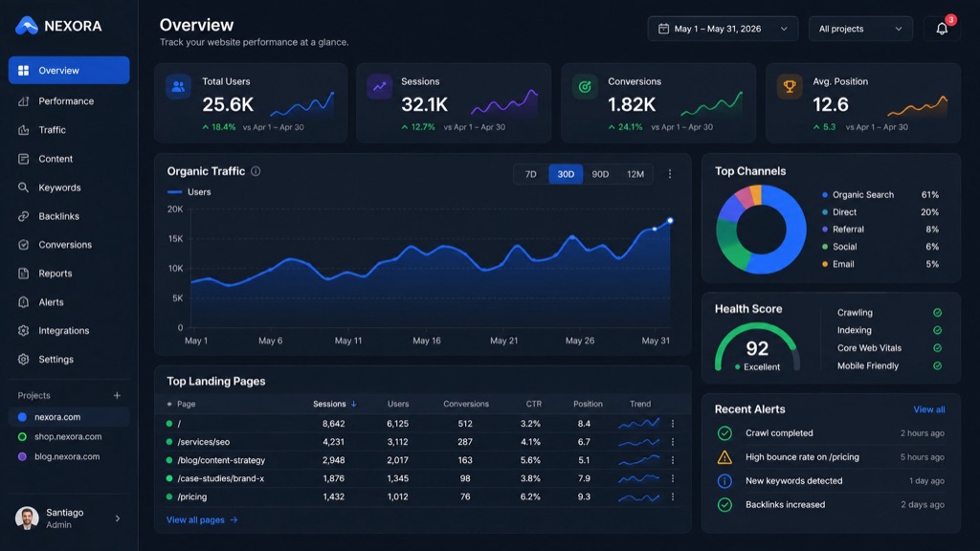
Task: Click the Organic Traffic info icon
Action: (x=256, y=171)
